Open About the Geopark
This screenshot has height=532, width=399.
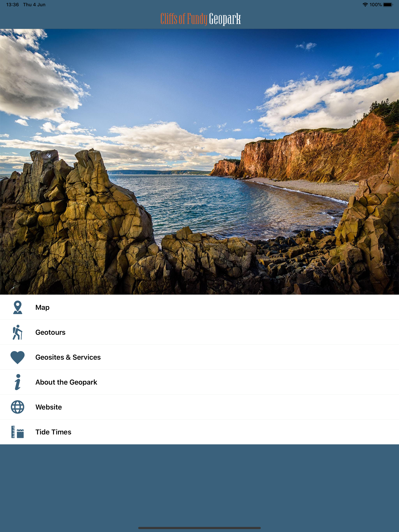pyautogui.click(x=199, y=382)
